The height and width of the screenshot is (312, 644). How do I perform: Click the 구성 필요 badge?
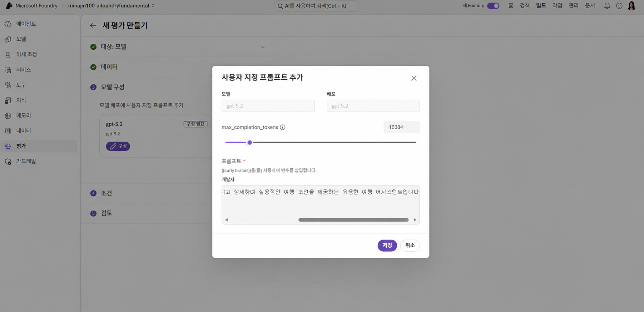pyautogui.click(x=195, y=124)
